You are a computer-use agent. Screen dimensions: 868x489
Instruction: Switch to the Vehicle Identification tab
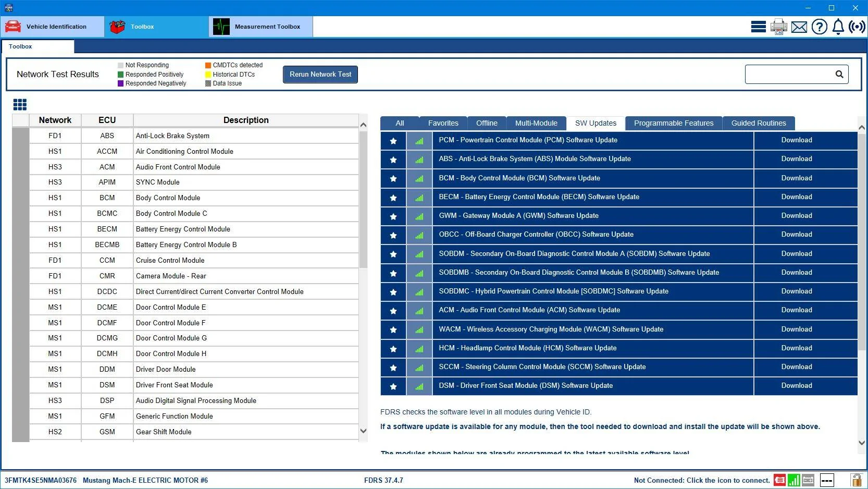[52, 27]
